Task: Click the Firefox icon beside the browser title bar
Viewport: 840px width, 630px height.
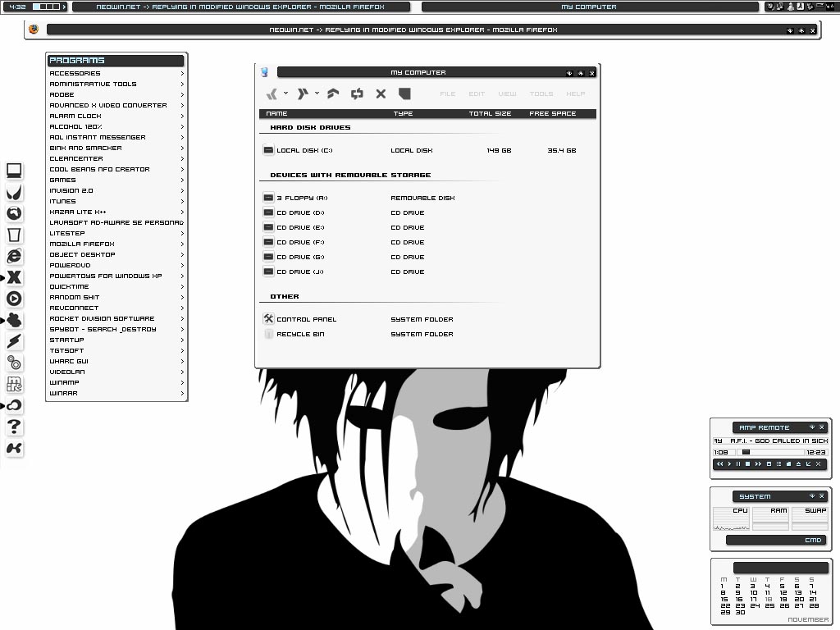Action: pos(34,30)
